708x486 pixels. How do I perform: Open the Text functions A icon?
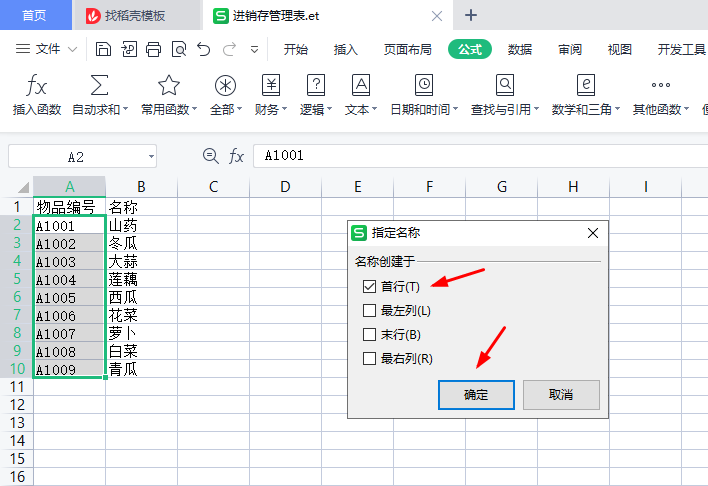361,85
